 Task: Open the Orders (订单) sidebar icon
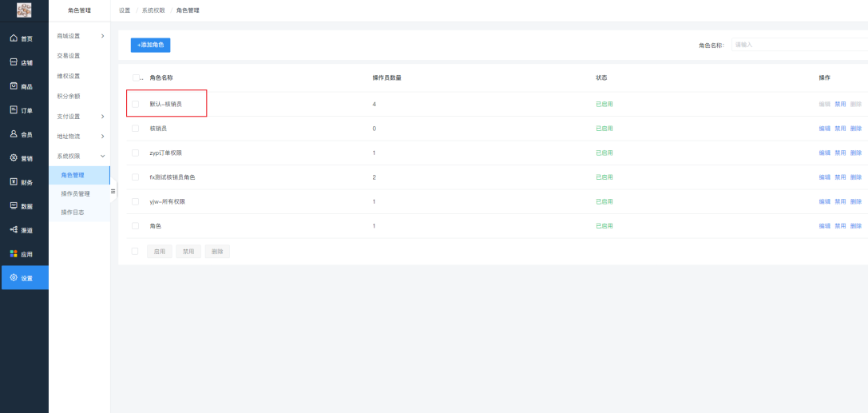coord(14,110)
